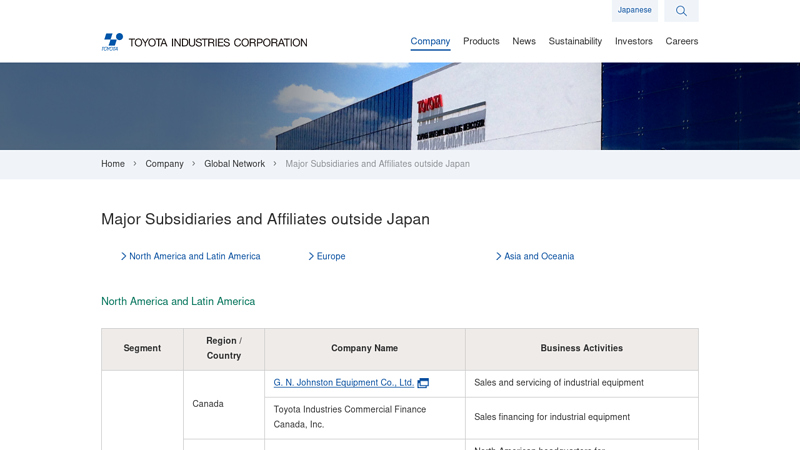Click 'Sales and servicing of industrial equipment' cell

tap(582, 384)
